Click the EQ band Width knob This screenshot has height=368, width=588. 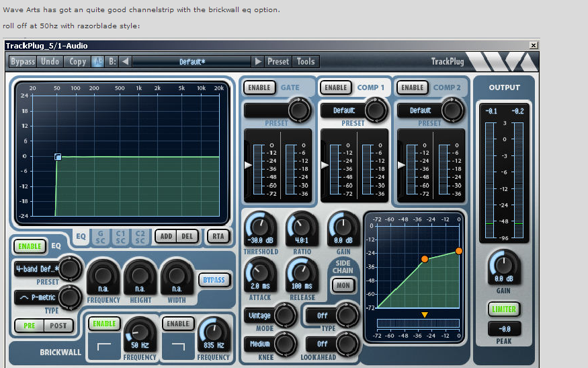click(x=177, y=276)
